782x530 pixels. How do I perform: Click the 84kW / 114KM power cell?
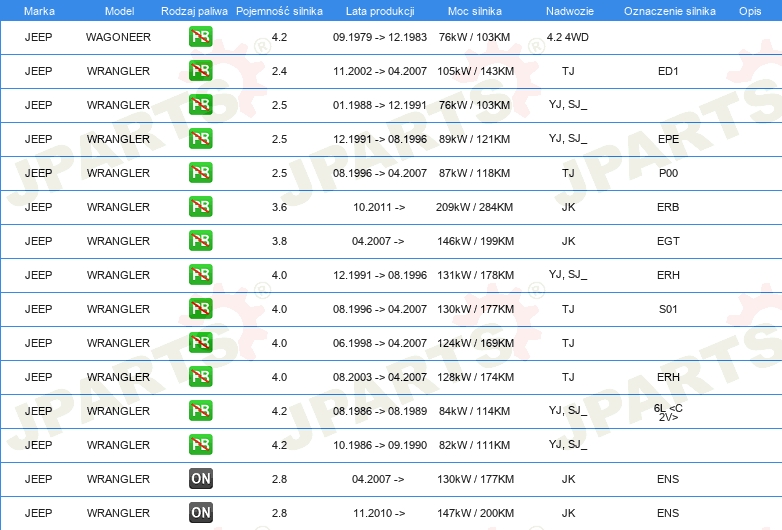474,411
